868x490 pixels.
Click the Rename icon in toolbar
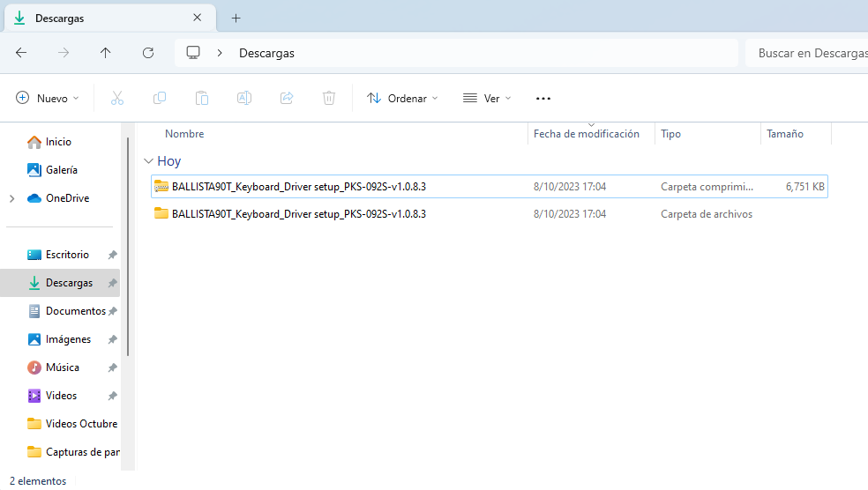click(x=244, y=99)
